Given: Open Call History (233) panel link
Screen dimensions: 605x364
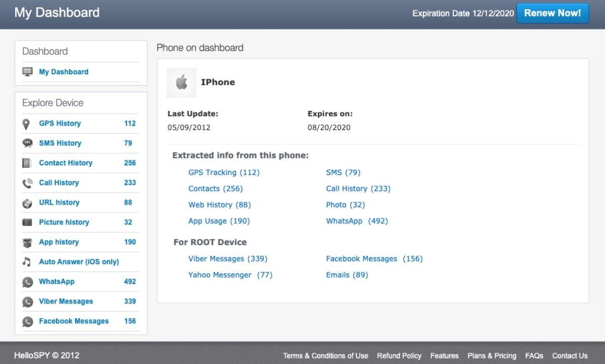Looking at the screenshot, I should pyautogui.click(x=358, y=189).
